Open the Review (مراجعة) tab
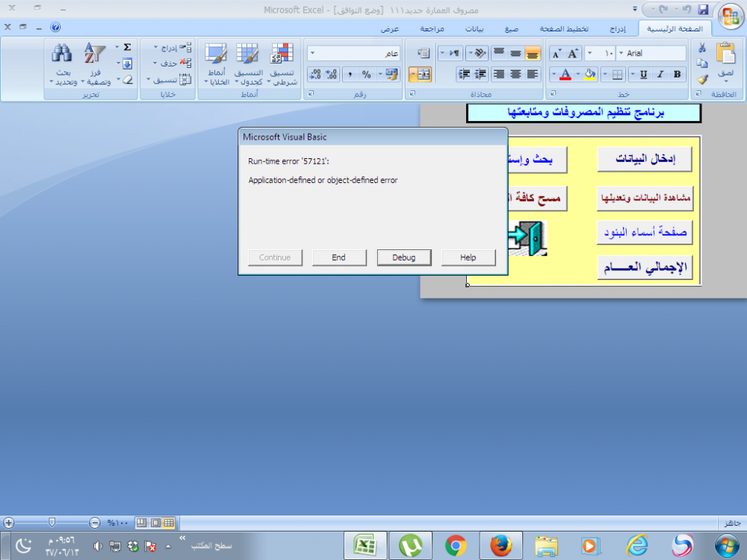 pos(432,28)
